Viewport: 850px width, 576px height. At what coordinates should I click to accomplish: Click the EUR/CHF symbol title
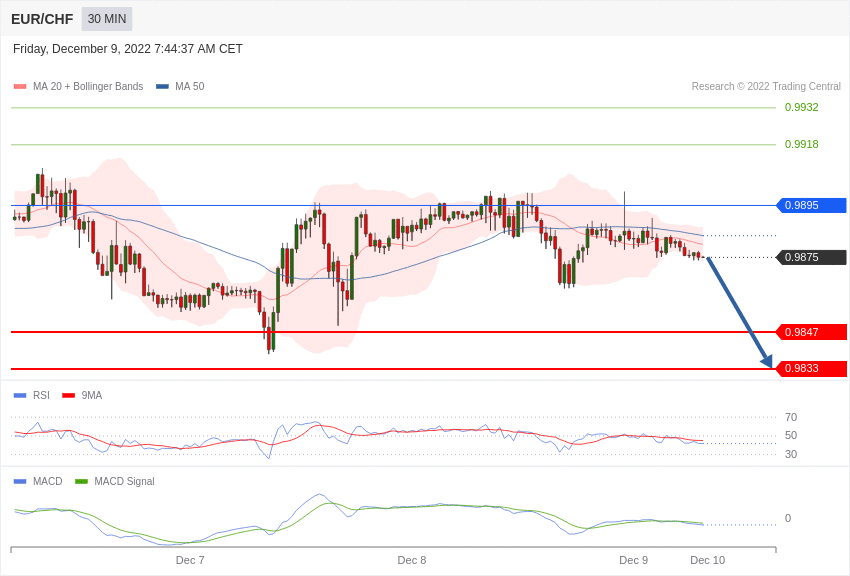pyautogui.click(x=42, y=19)
